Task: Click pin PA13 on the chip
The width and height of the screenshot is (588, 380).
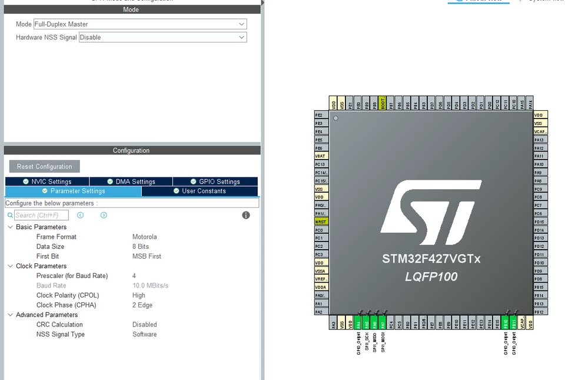Action: point(541,140)
